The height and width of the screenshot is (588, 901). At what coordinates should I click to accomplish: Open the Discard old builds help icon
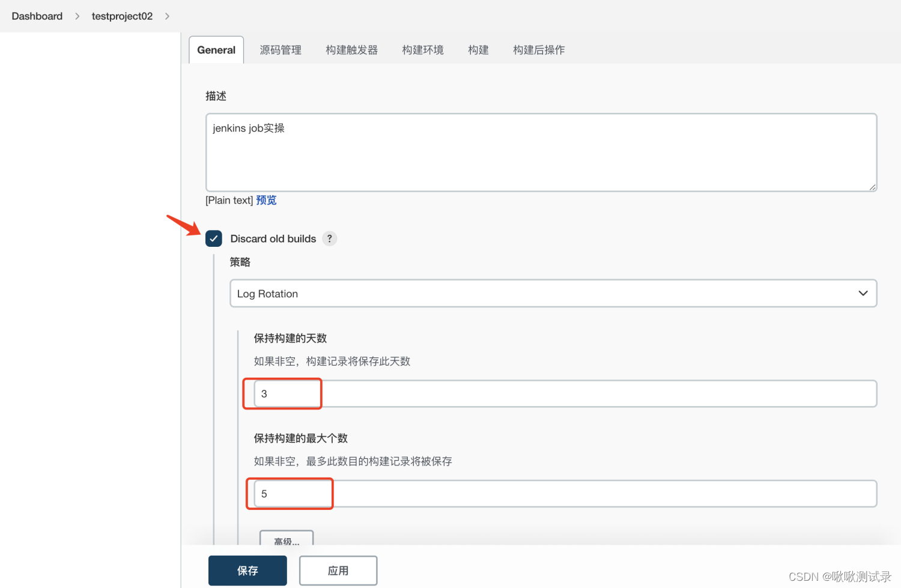[329, 238]
